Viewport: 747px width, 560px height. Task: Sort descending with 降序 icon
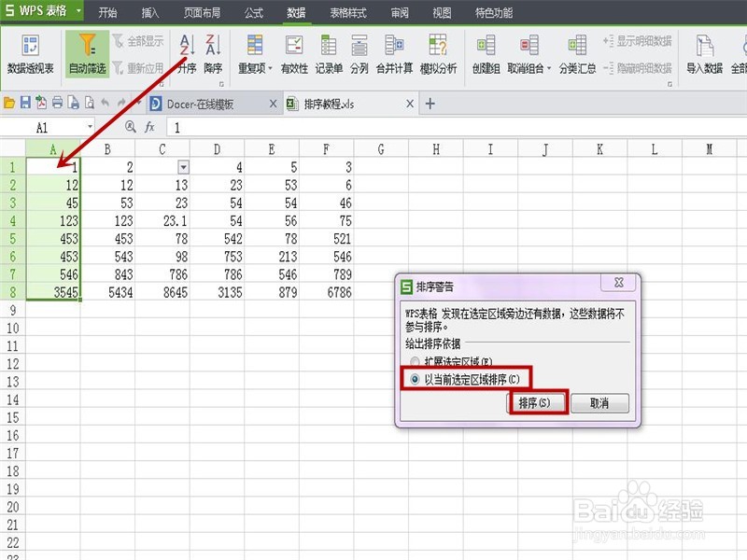pyautogui.click(x=213, y=55)
